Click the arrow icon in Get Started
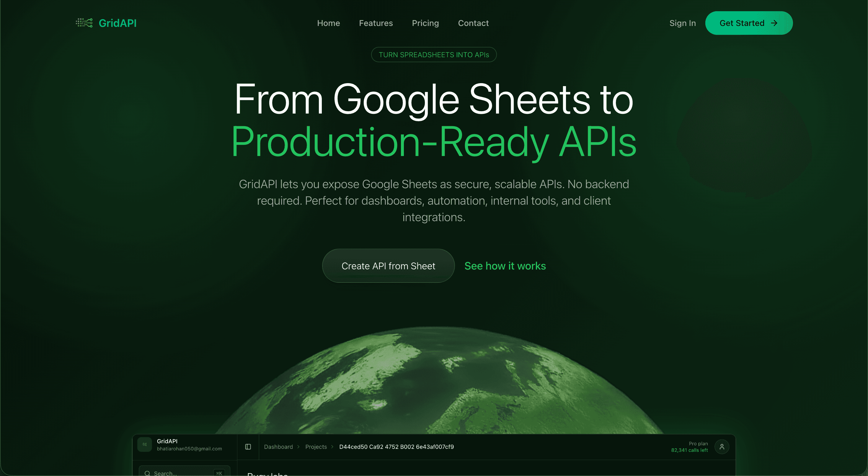Image resolution: width=868 pixels, height=476 pixels. pyautogui.click(x=774, y=23)
